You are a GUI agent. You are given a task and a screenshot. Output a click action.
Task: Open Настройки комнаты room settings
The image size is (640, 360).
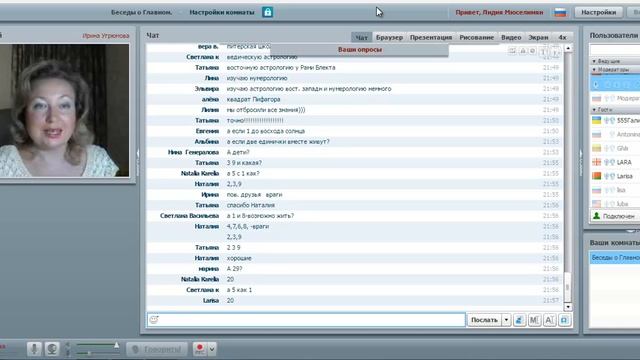click(x=222, y=12)
